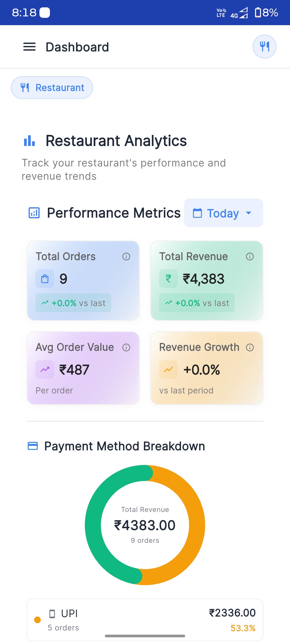This screenshot has height=644, width=290.
Task: Tap the round restaurant profile icon
Action: click(264, 47)
